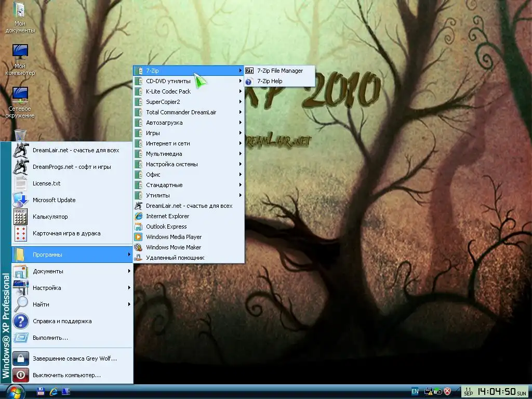
Task: Open Справка и поддержка
Action: 72,321
